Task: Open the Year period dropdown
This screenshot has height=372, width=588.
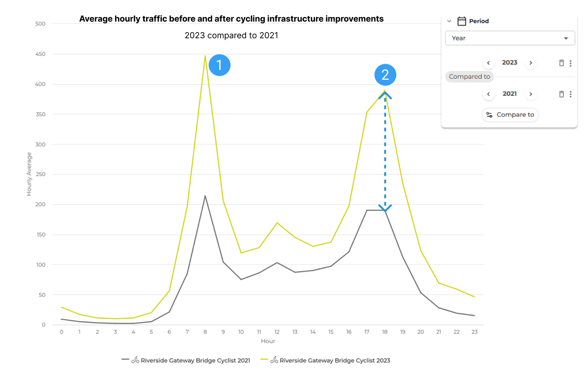Action: click(x=510, y=38)
